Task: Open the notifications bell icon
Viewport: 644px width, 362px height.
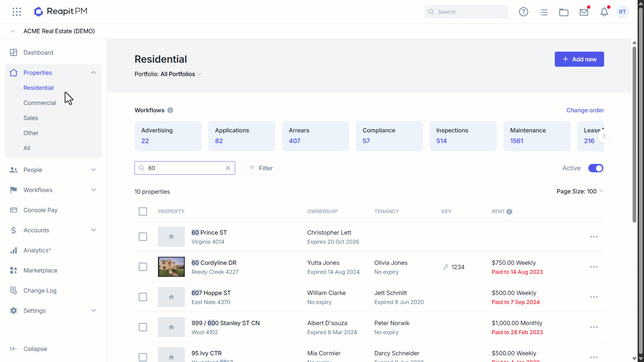Action: pyautogui.click(x=604, y=12)
